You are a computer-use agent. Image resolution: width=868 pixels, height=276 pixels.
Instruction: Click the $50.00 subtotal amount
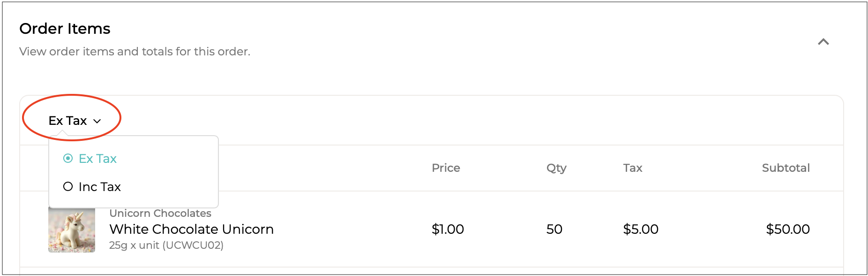[x=787, y=229]
